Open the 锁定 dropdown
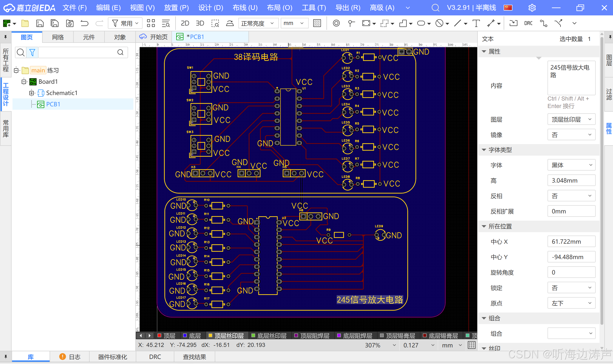The height and width of the screenshot is (364, 613). click(571, 288)
